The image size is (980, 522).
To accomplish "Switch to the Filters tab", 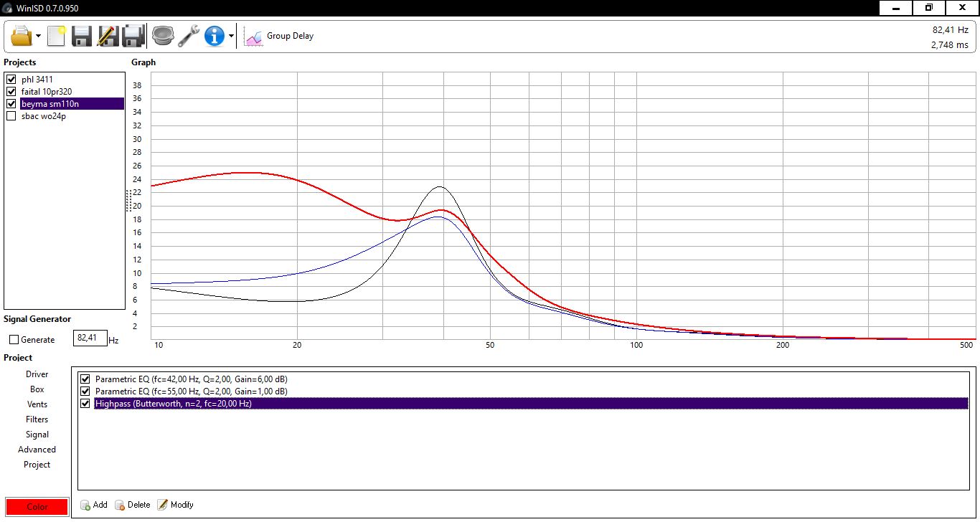I will tap(37, 419).
